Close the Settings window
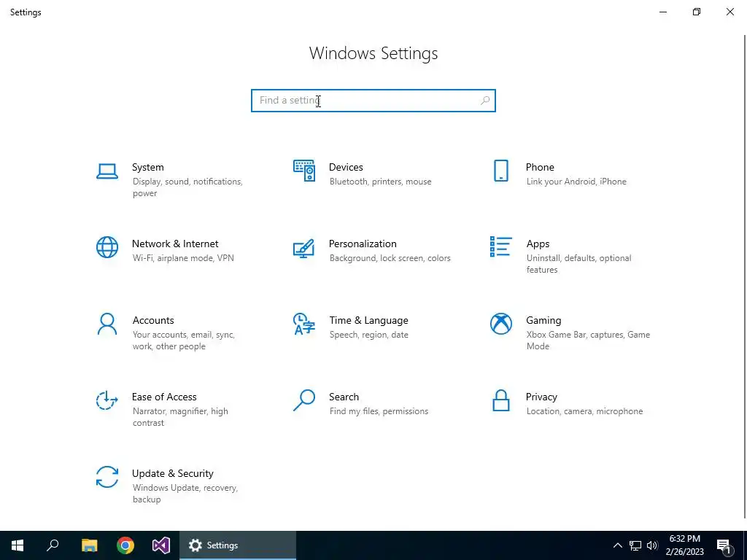747x560 pixels. tap(729, 12)
